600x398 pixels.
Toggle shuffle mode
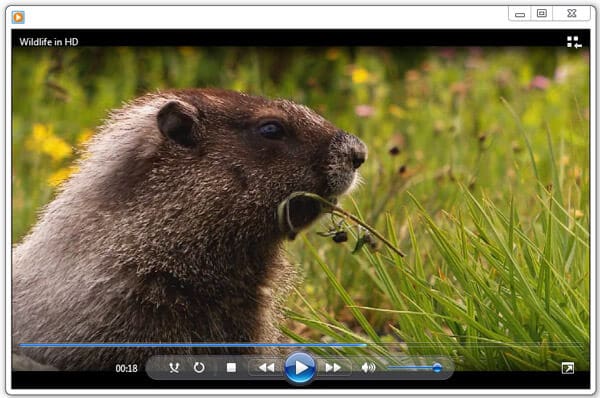click(174, 368)
